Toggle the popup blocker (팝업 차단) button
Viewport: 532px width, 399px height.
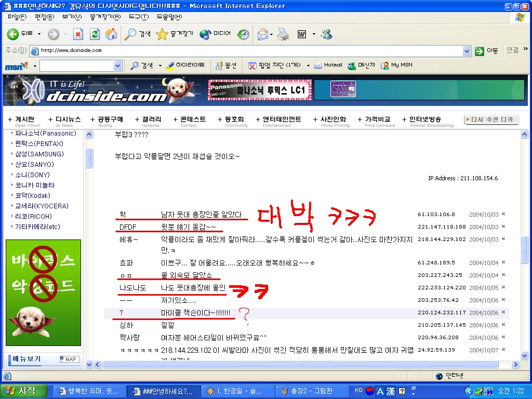tap(274, 65)
